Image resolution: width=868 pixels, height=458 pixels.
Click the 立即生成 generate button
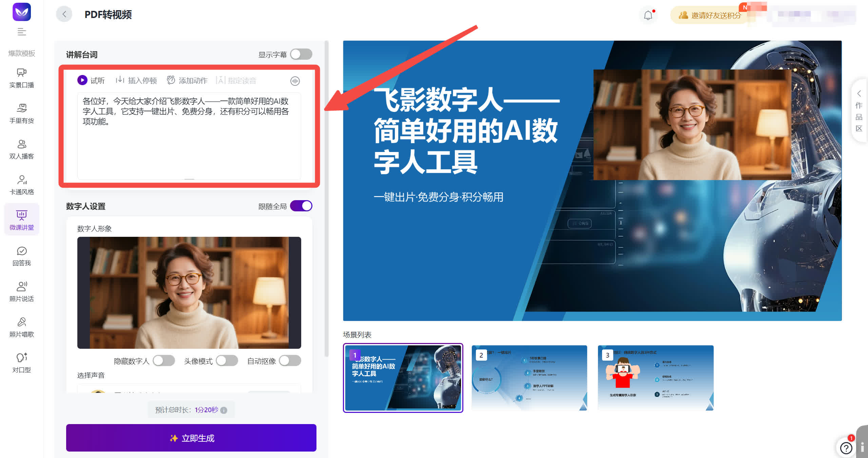click(191, 438)
